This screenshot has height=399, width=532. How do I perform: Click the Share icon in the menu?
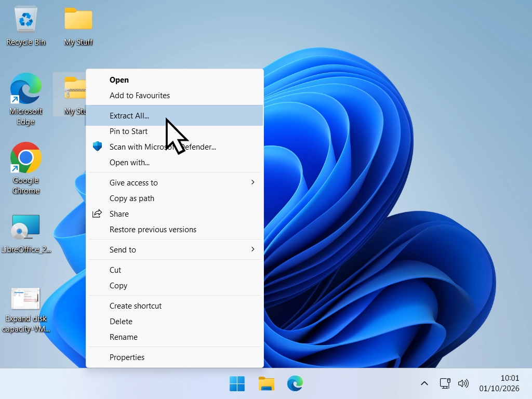(97, 214)
